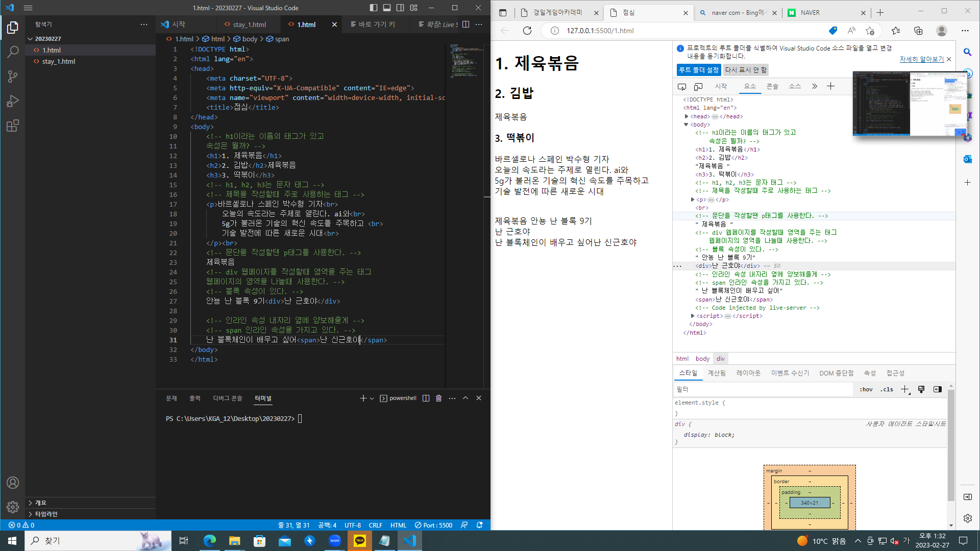
Task: Toggle primary sidebar layout icon in title bar
Action: (374, 8)
